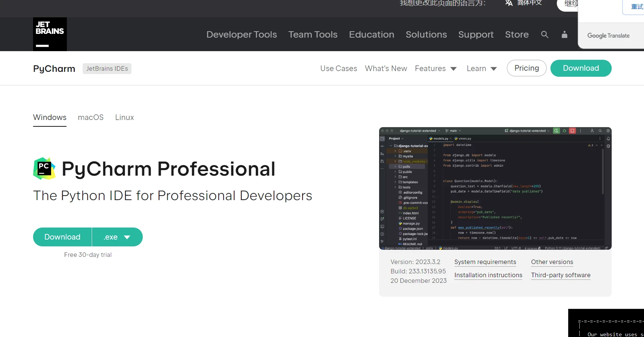644x337 pixels.
Task: Open the Use Cases page
Action: pyautogui.click(x=339, y=68)
